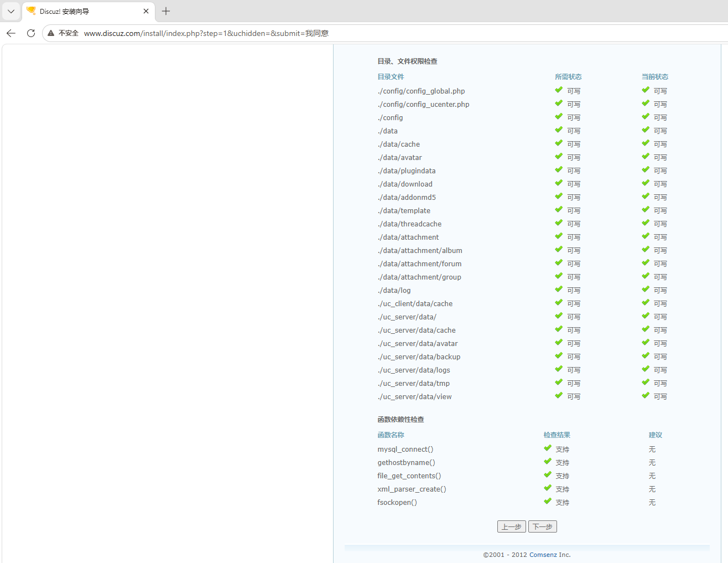This screenshot has width=728, height=563.
Task: Click the 下一步 button
Action: pyautogui.click(x=543, y=526)
